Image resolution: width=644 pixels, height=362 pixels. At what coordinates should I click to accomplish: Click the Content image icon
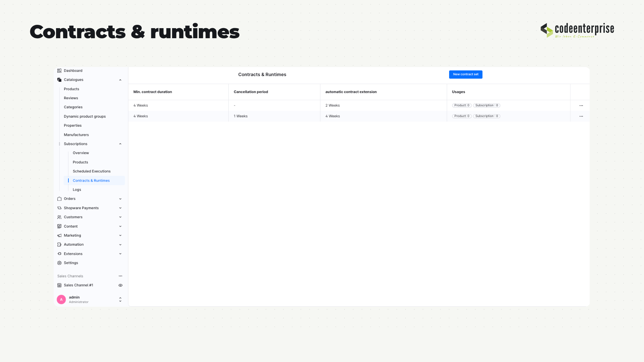pyautogui.click(x=59, y=226)
